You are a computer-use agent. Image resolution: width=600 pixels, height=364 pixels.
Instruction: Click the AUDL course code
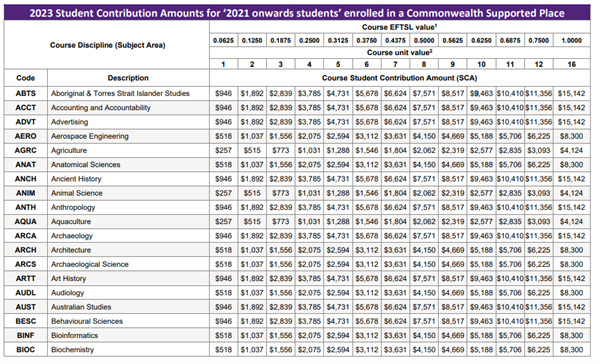coord(26,293)
